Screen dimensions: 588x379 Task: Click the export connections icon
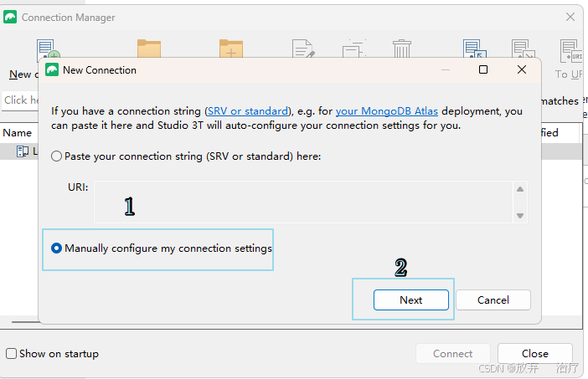[x=524, y=49]
